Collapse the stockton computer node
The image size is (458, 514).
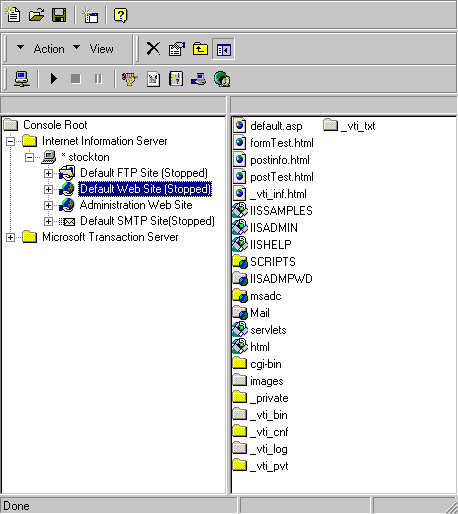(x=29, y=157)
